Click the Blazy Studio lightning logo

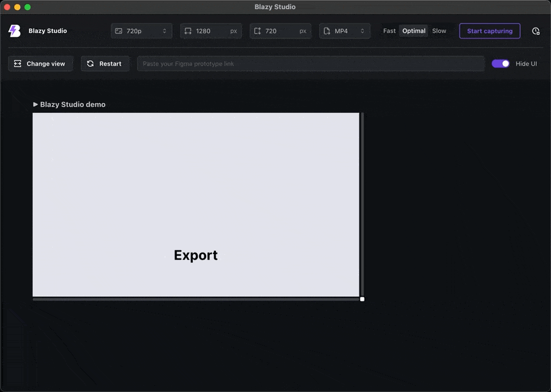click(x=14, y=31)
